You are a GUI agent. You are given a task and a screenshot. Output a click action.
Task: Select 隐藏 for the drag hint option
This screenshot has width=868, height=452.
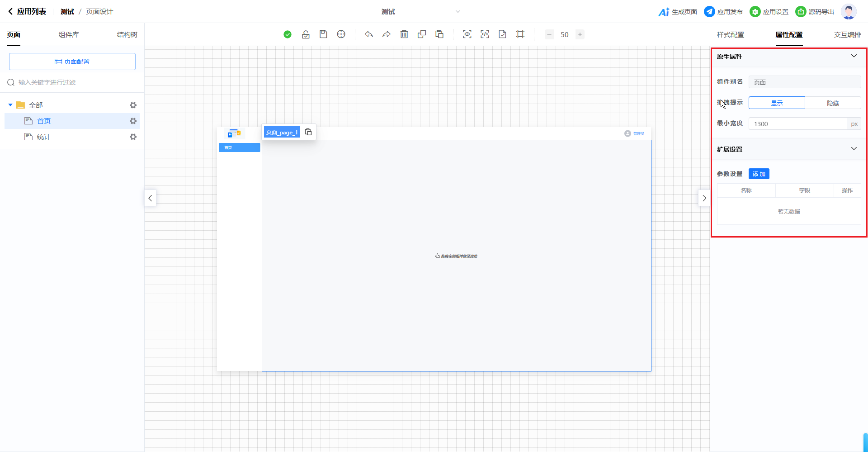pyautogui.click(x=833, y=103)
